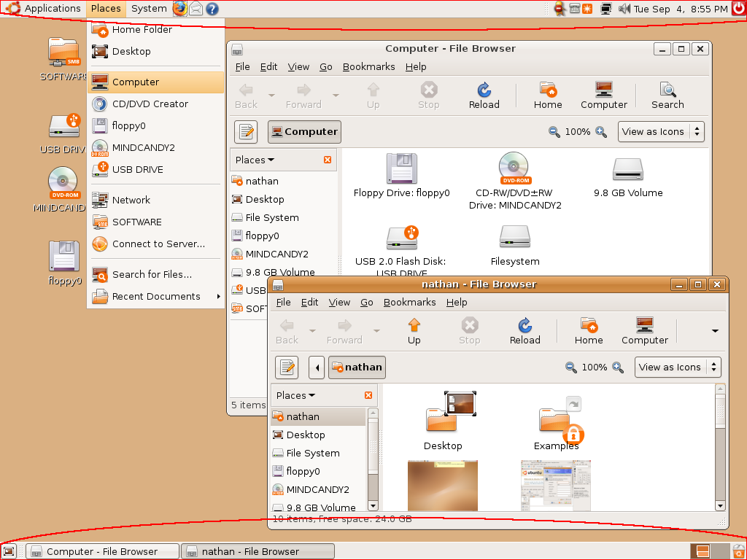
Task: Click Home in nathan window toolbar
Action: pyautogui.click(x=589, y=332)
